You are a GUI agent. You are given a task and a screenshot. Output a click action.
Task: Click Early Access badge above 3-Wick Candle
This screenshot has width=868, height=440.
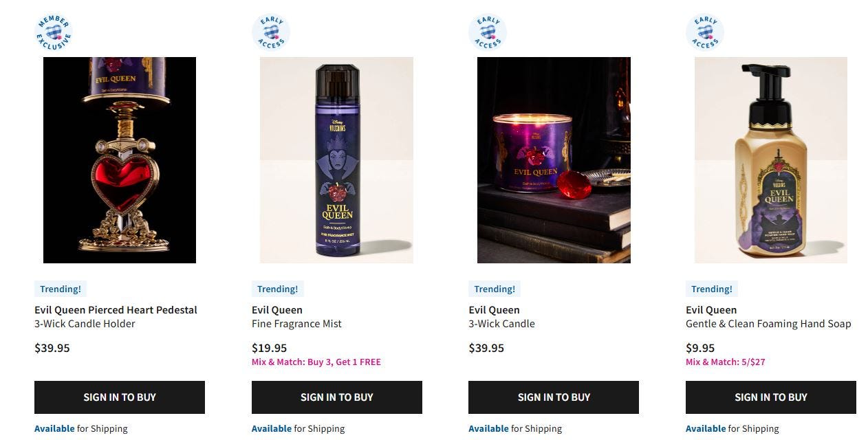tap(488, 32)
